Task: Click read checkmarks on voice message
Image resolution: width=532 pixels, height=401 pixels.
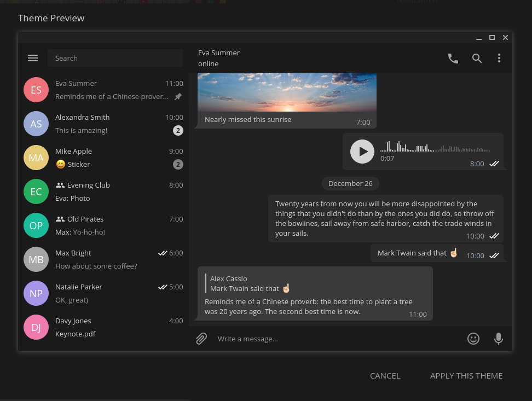Action: (x=494, y=164)
